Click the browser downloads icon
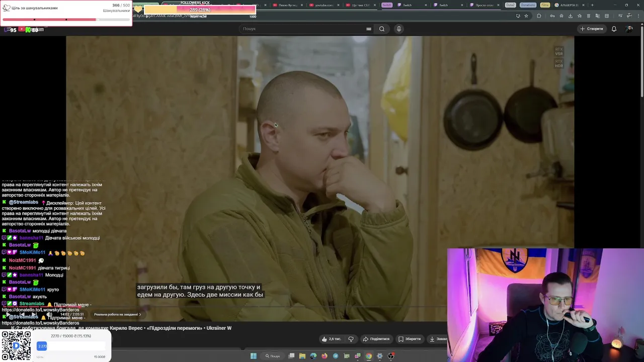Viewport: 644px width, 362px height. (x=571, y=16)
